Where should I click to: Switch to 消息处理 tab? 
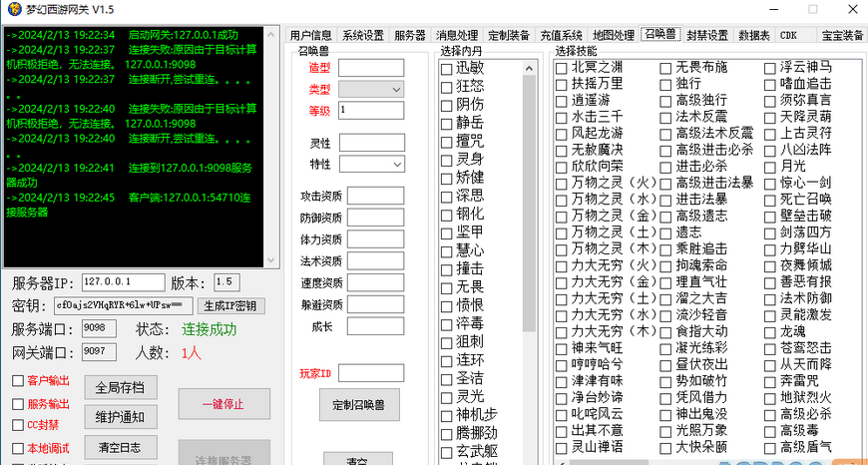(x=457, y=36)
